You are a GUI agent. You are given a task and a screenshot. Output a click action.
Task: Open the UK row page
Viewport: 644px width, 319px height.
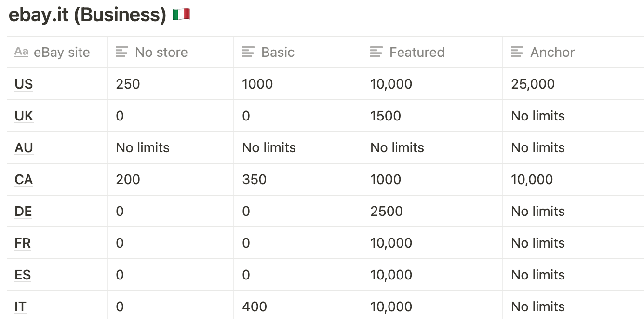(24, 116)
